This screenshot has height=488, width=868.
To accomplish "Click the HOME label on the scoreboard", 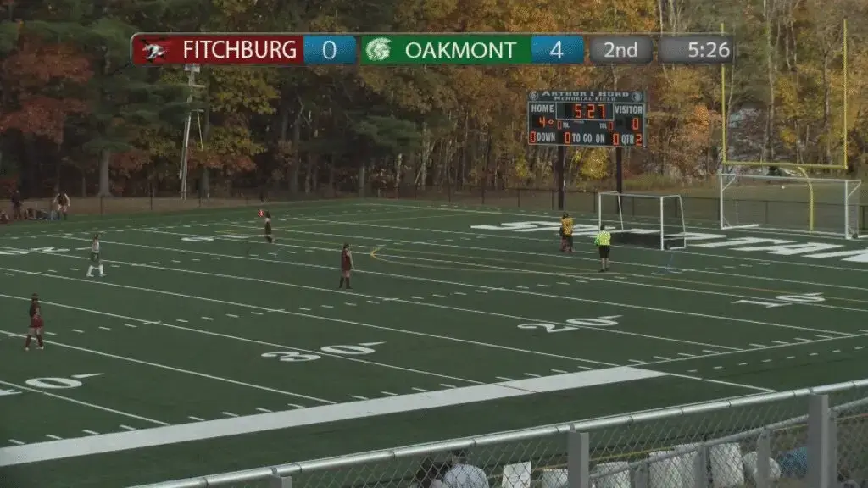I will (x=542, y=109).
